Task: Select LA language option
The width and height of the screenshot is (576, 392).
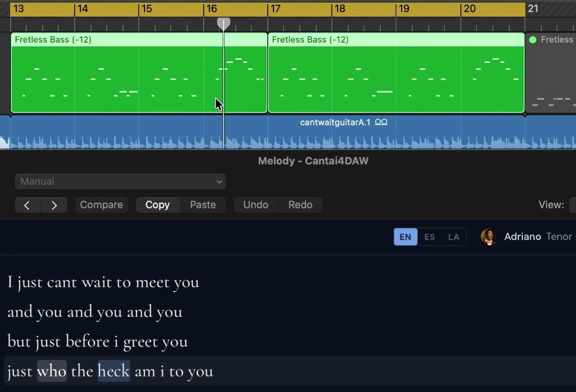Action: (x=454, y=237)
